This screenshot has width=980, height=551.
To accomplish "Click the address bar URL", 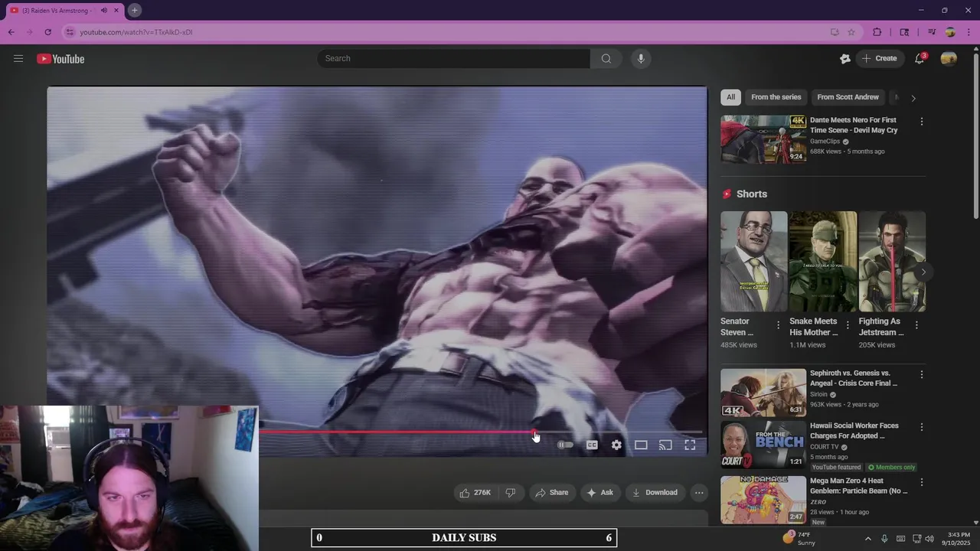I will tap(136, 32).
